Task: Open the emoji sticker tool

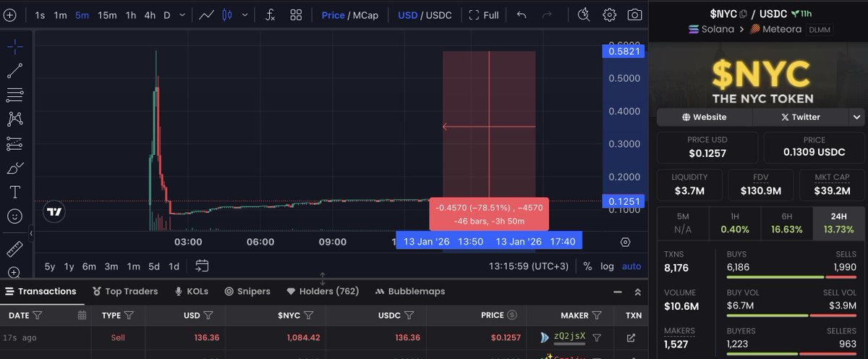Action: pyautogui.click(x=14, y=216)
